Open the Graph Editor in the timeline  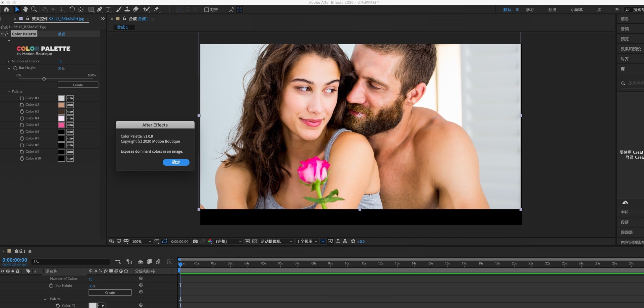pyautogui.click(x=169, y=262)
